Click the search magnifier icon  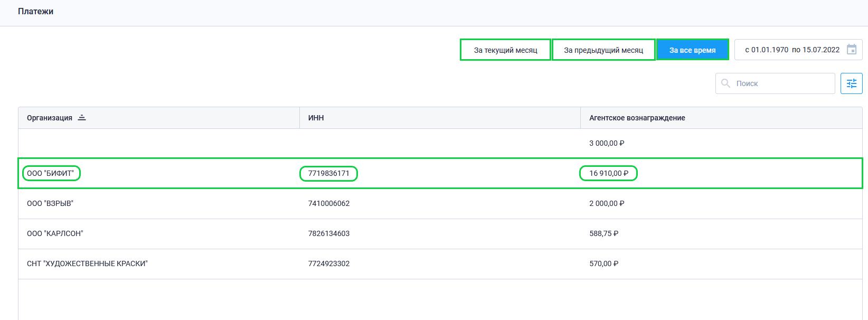tap(726, 83)
